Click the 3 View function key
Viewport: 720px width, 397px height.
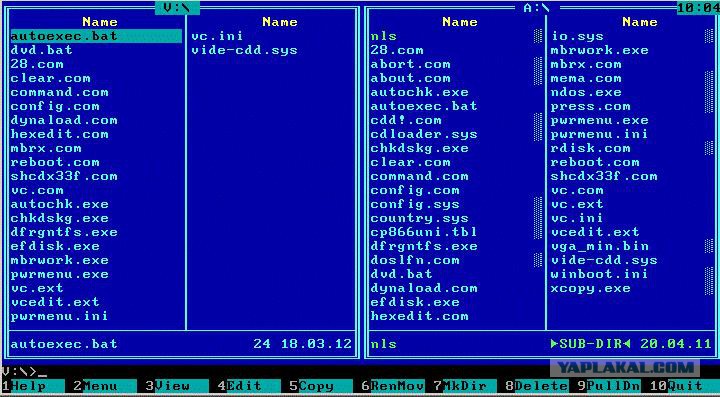(177, 386)
